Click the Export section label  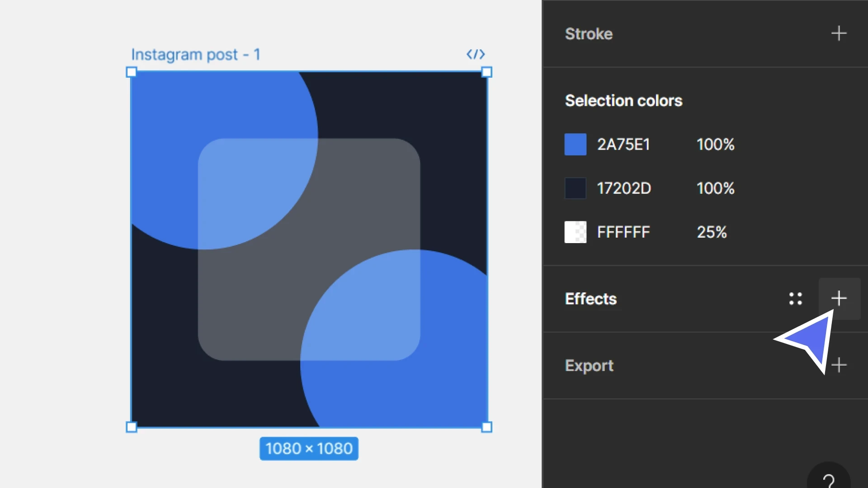point(589,365)
